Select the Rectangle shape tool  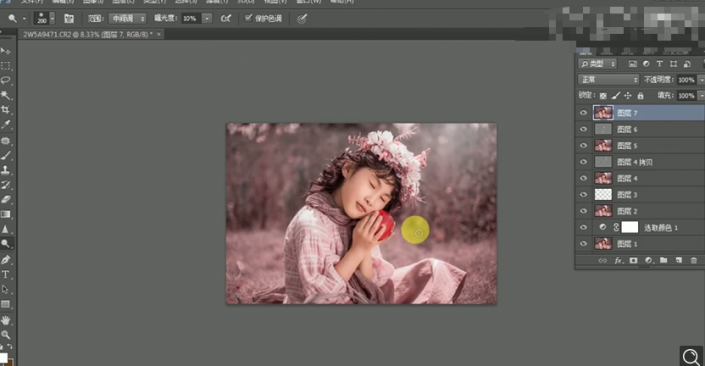coord(5,304)
